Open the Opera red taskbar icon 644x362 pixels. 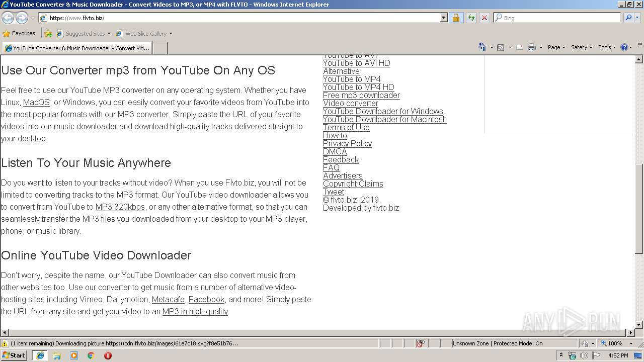(108, 355)
